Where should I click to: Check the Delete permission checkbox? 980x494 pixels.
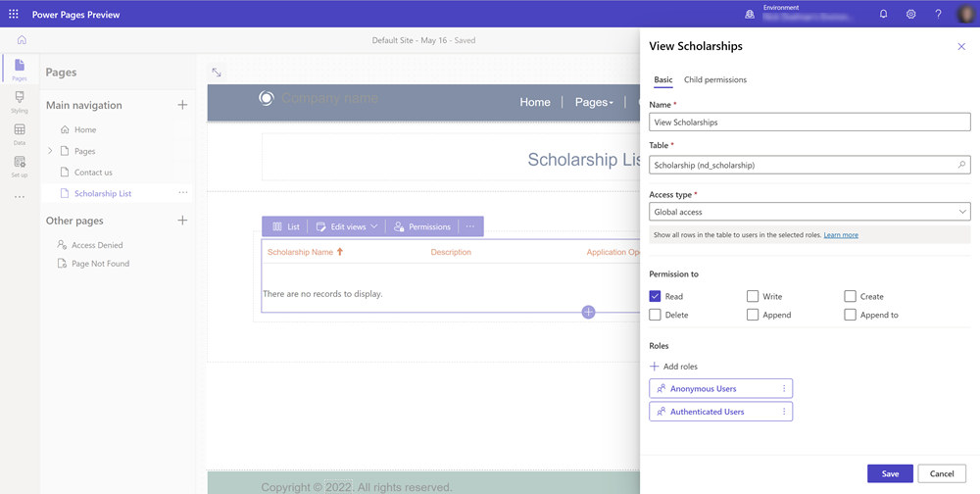tap(656, 315)
